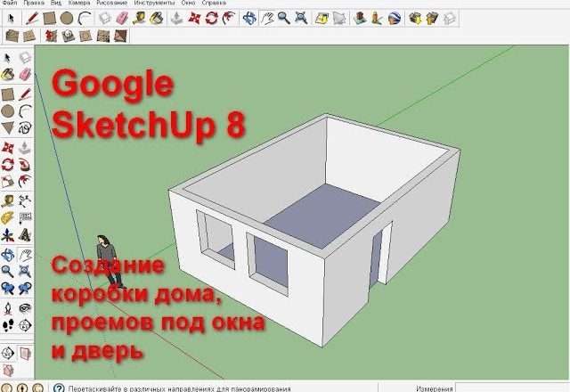Toggle Display Section Planes in left palette
Screen dimensions: 570x392
pos(25,353)
